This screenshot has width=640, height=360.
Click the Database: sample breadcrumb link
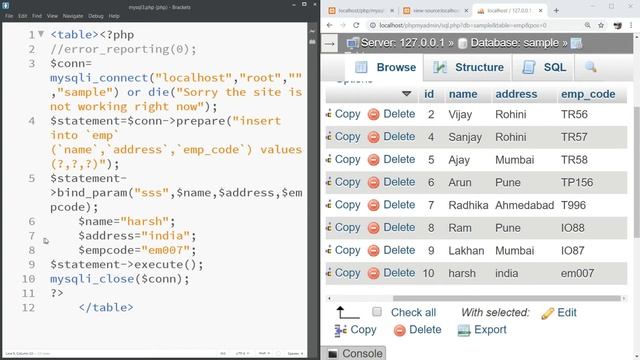[514, 43]
